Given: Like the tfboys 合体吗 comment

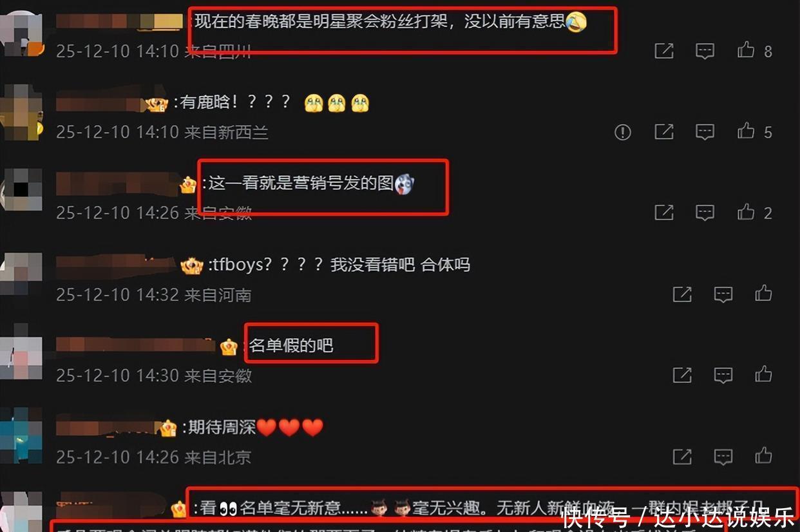Looking at the screenshot, I should pyautogui.click(x=764, y=294).
